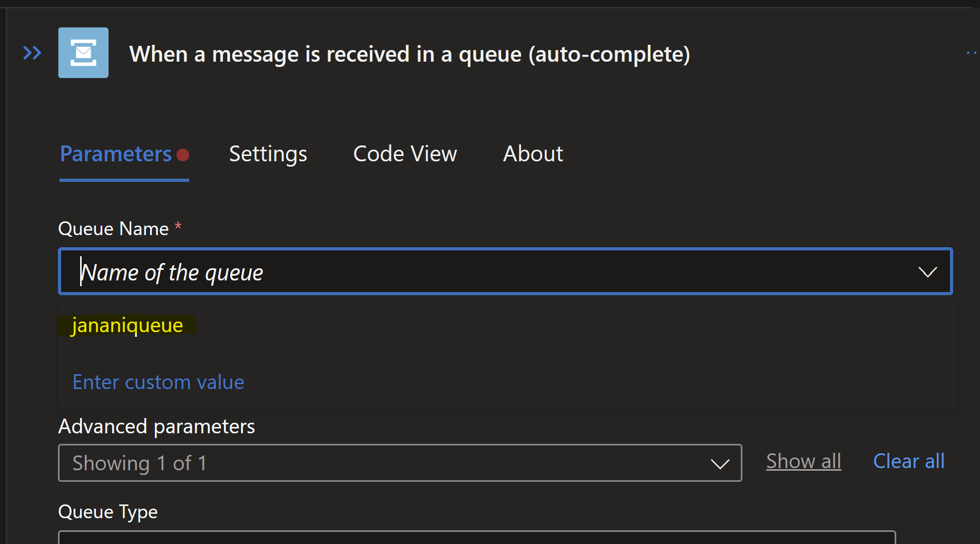Screen dimensions: 980x544
Task: Click the red error dot on Parameters
Action: tap(183, 155)
